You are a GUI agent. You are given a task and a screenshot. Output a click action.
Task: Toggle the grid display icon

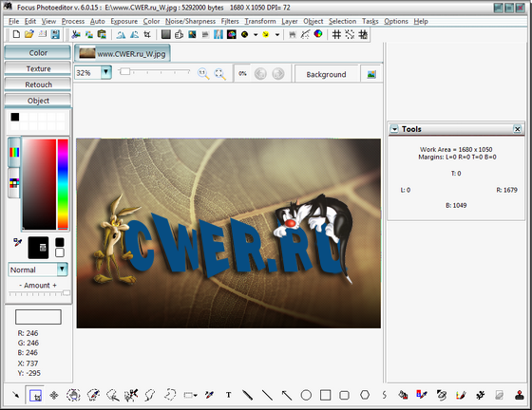coord(336,34)
